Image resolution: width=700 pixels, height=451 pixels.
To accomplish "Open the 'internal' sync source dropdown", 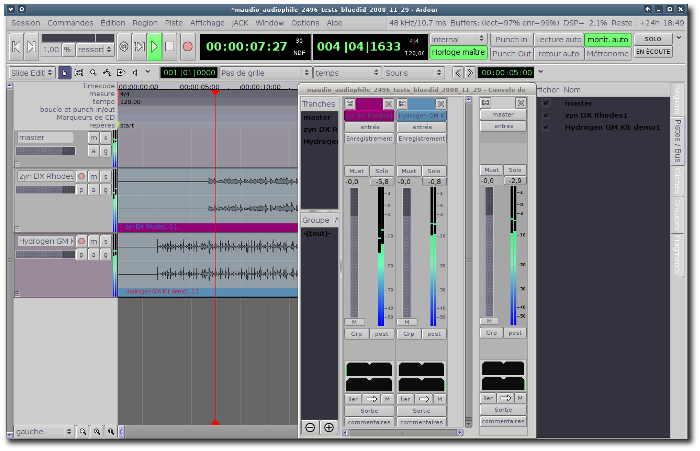I will click(x=458, y=39).
